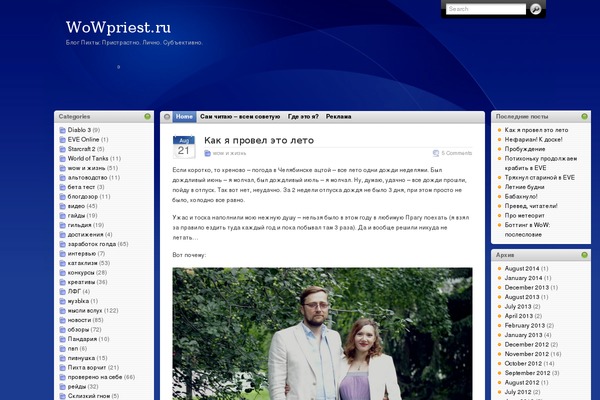The height and width of the screenshot is (400, 600).
Task: Open the мысли вслух category
Action: 85,311
